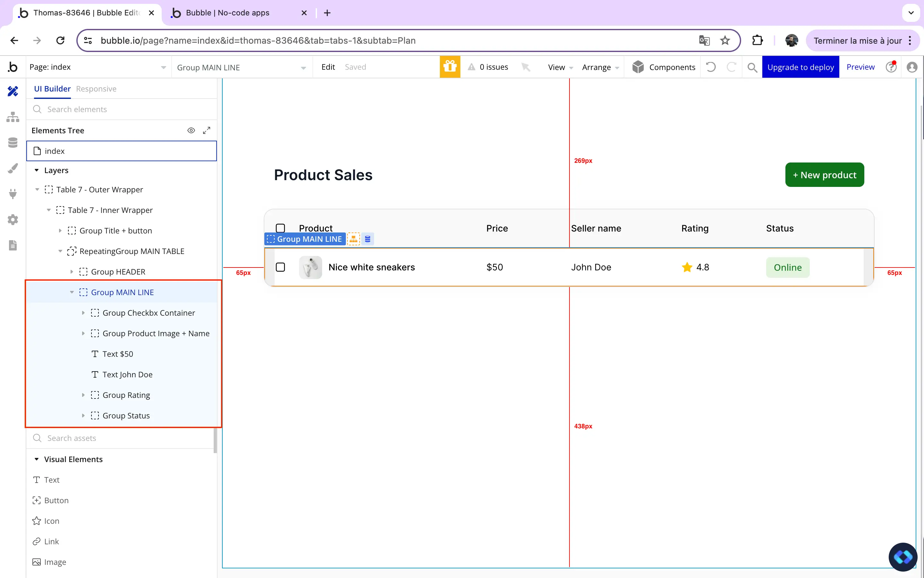Click the Google Translate icon in address bar
The height and width of the screenshot is (578, 924).
coord(704,40)
